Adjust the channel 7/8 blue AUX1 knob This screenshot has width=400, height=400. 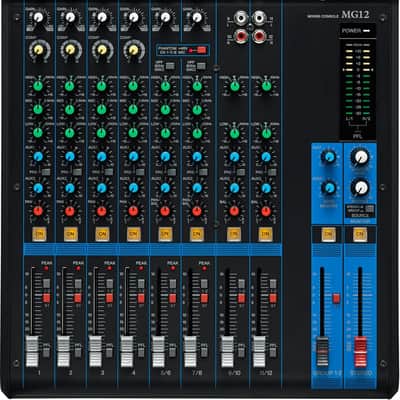point(197,156)
